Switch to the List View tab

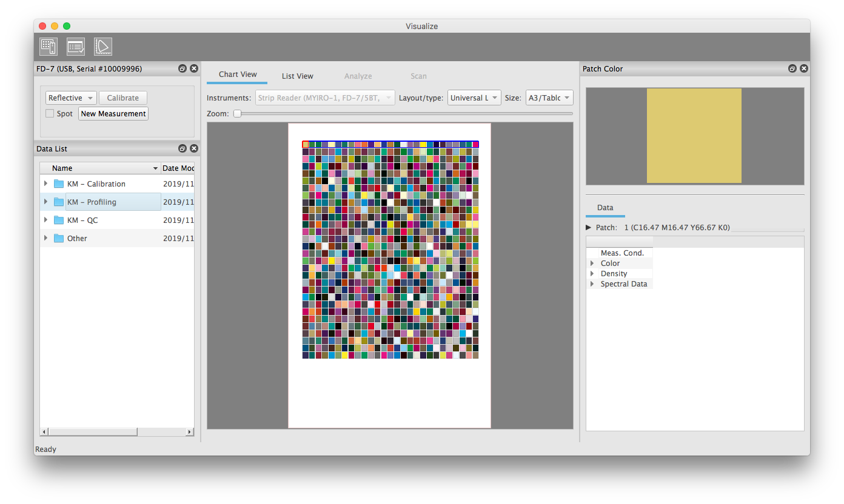297,76
